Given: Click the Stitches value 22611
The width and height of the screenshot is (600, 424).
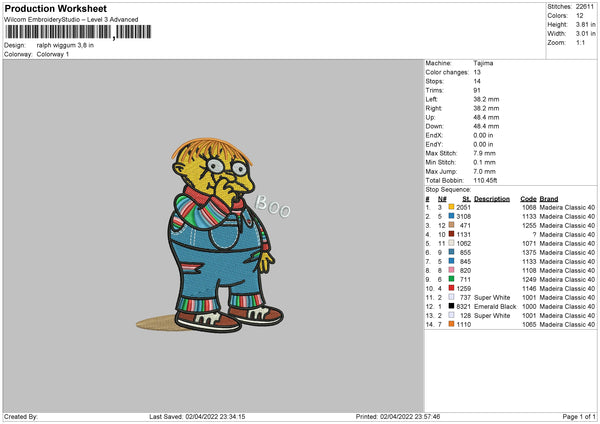Looking at the screenshot, I should tap(585, 7).
